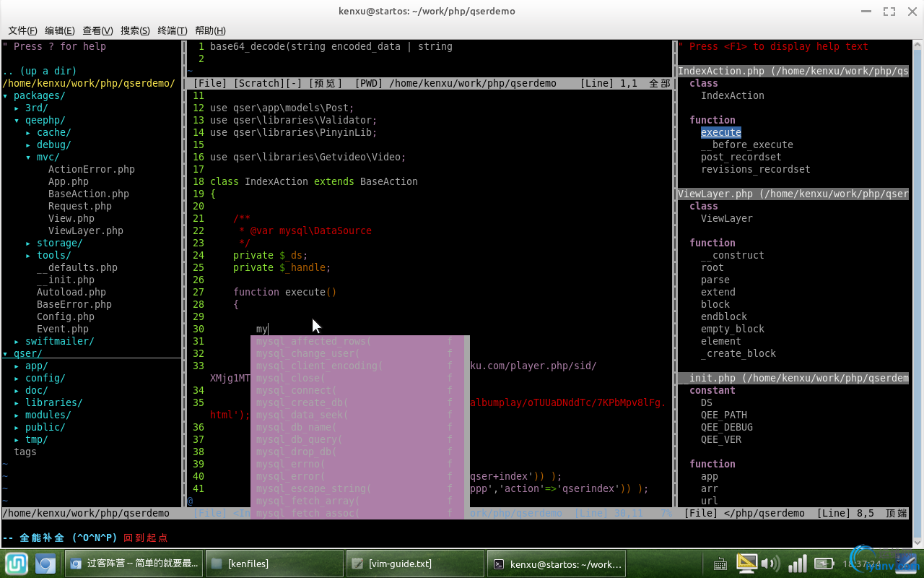924x578 pixels.
Task: Switch to the 过客阵营 browser taskbar window
Action: click(x=134, y=564)
